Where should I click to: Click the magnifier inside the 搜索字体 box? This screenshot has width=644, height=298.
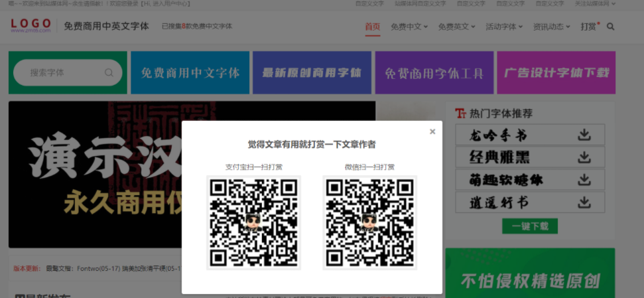coord(109,73)
